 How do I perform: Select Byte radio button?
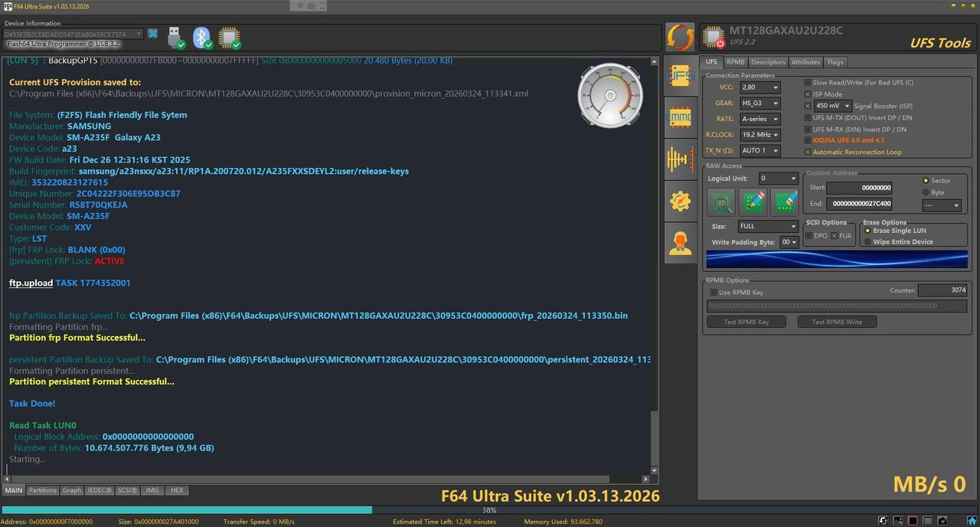pos(926,192)
